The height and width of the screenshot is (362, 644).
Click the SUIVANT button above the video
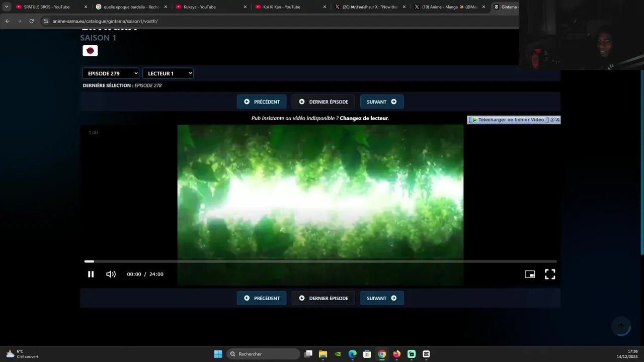pyautogui.click(x=381, y=102)
